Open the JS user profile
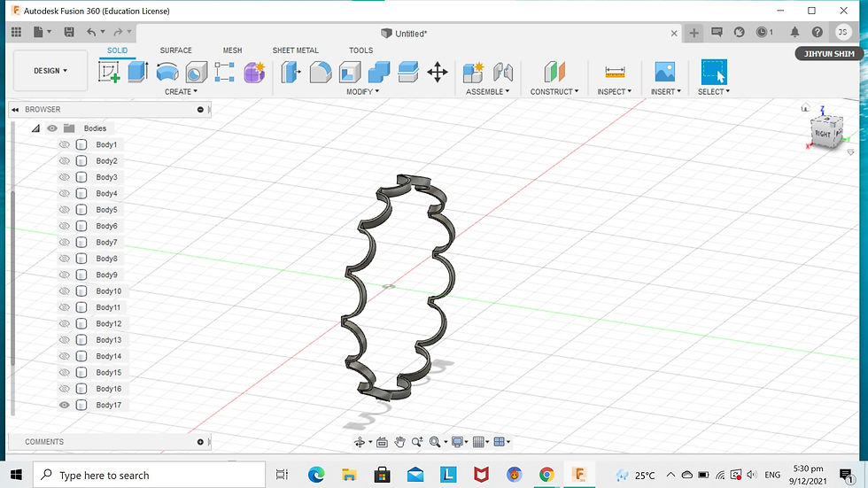Image resolution: width=868 pixels, height=488 pixels. pyautogui.click(x=842, y=32)
